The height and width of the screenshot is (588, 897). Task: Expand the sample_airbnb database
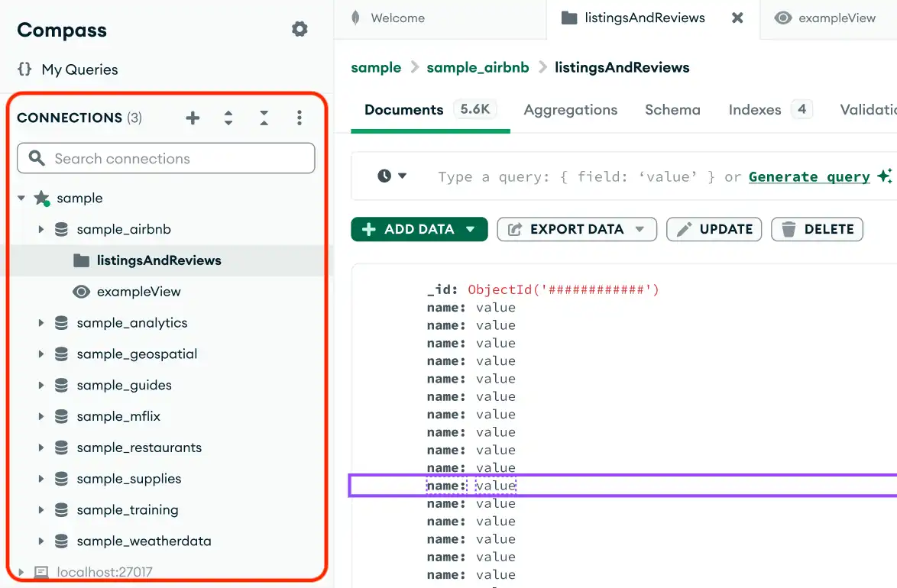tap(40, 229)
